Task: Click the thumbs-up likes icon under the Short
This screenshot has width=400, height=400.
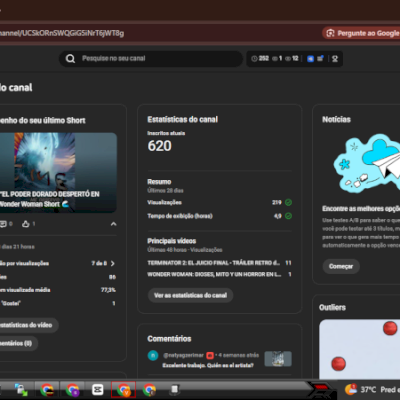Action: click(x=26, y=224)
